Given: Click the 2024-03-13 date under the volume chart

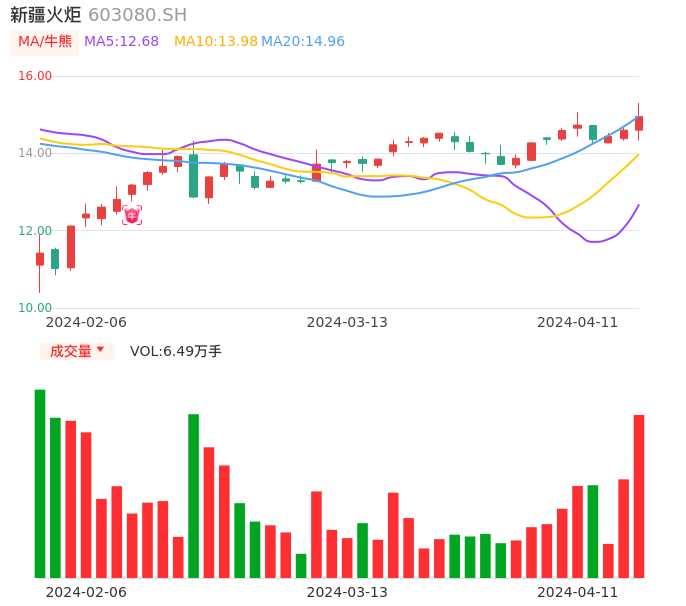Looking at the screenshot, I should 347,592.
